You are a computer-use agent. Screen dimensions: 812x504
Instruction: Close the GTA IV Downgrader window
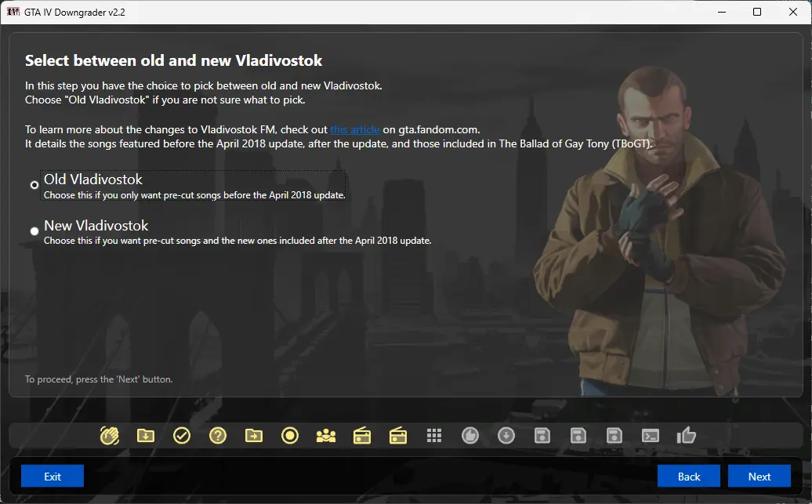(793, 12)
